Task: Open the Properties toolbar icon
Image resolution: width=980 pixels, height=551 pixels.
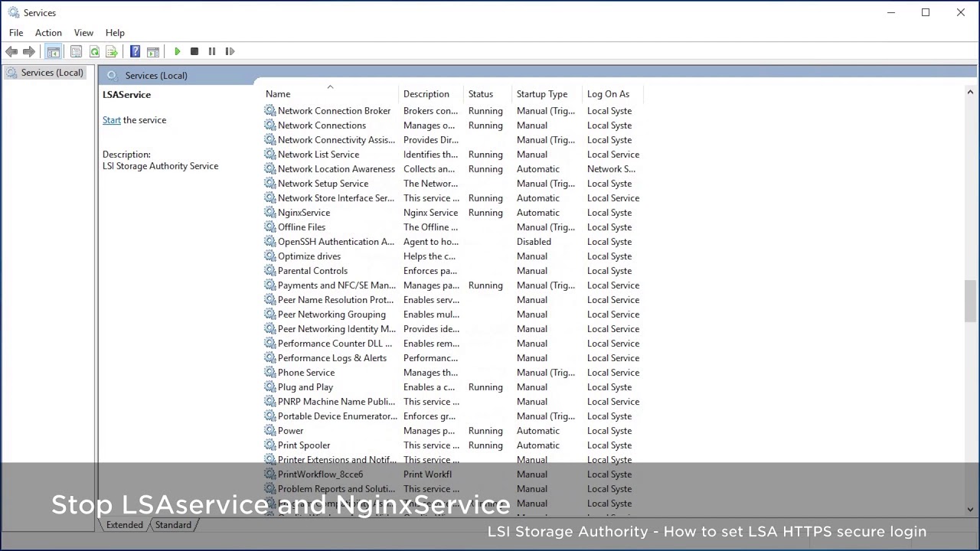Action: 76,51
